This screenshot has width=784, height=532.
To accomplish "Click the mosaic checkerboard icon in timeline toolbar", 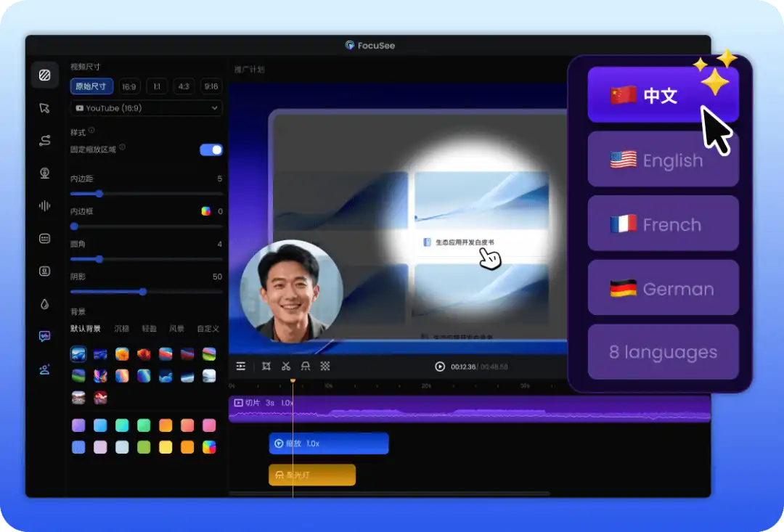I will (x=325, y=367).
